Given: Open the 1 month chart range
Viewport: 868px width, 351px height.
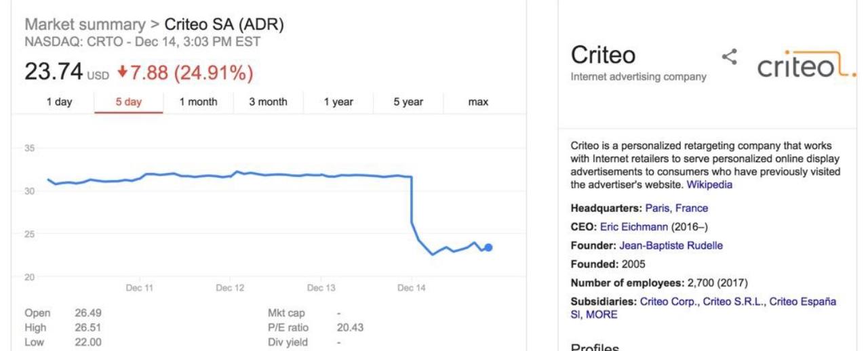Looking at the screenshot, I should [x=198, y=102].
